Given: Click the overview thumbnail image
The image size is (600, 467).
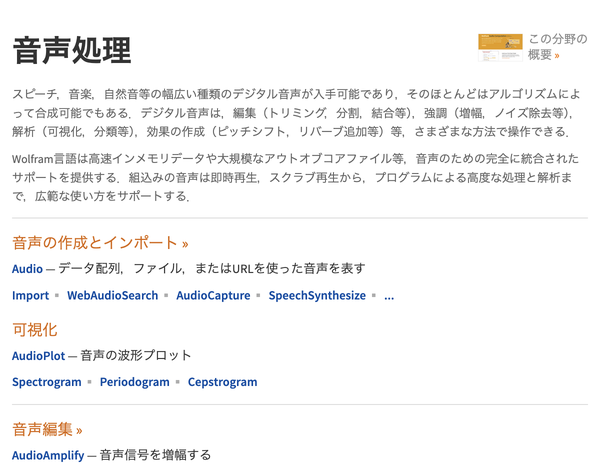Looking at the screenshot, I should click(500, 47).
